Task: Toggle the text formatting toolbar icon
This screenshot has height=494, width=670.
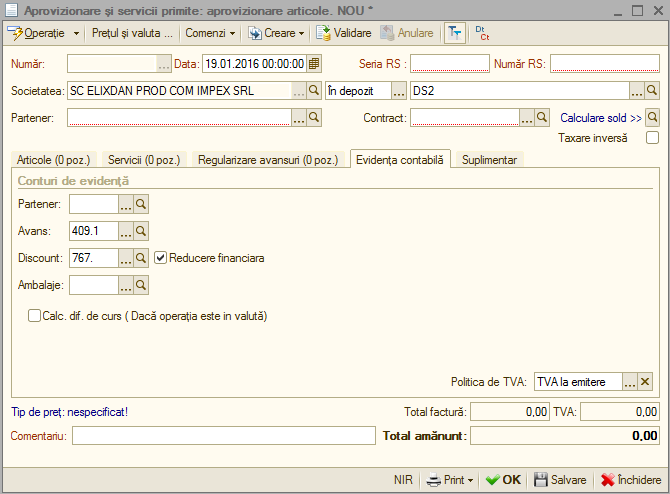Action: [455, 33]
